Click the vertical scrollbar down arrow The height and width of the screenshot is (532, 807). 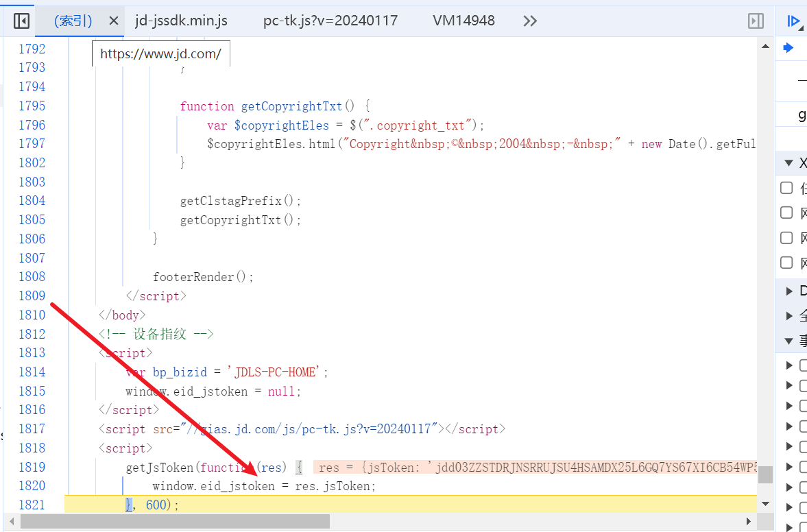coord(766,503)
